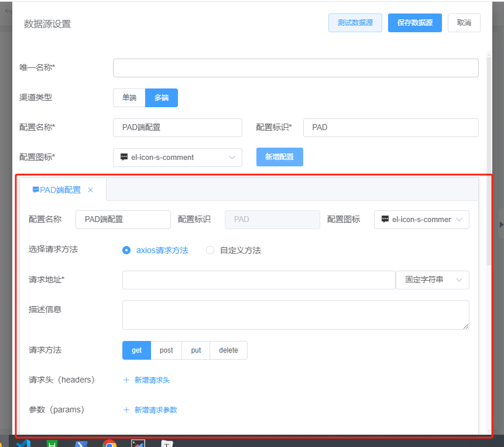Screen dimensions: 504x447
Task: Open the 固定字符串 dropdown
Action: pos(433,280)
